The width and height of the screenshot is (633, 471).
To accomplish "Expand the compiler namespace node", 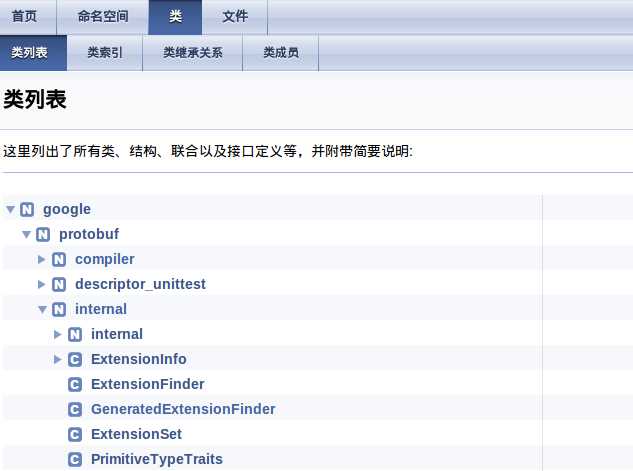I will tap(41, 260).
